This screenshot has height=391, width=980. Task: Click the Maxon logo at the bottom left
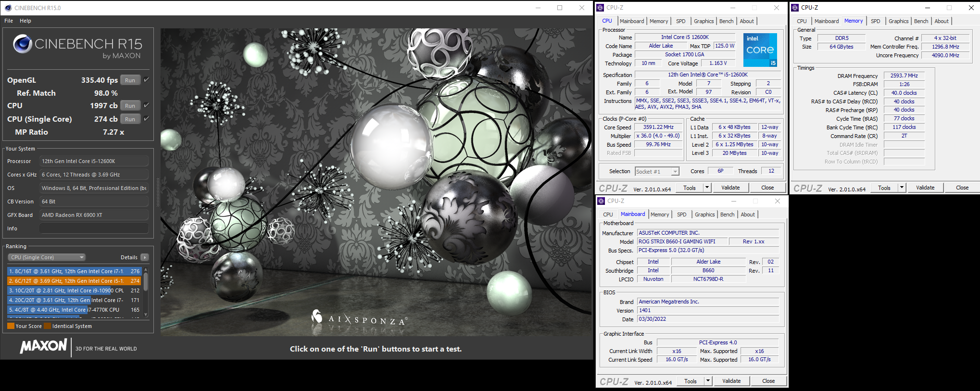pos(43,346)
